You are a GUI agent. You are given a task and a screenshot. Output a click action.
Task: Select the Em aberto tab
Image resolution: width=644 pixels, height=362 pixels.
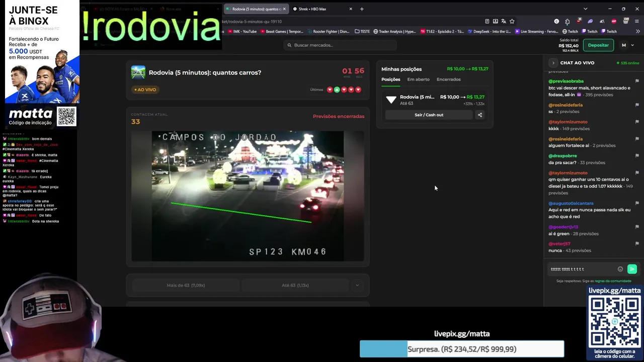[x=418, y=79]
